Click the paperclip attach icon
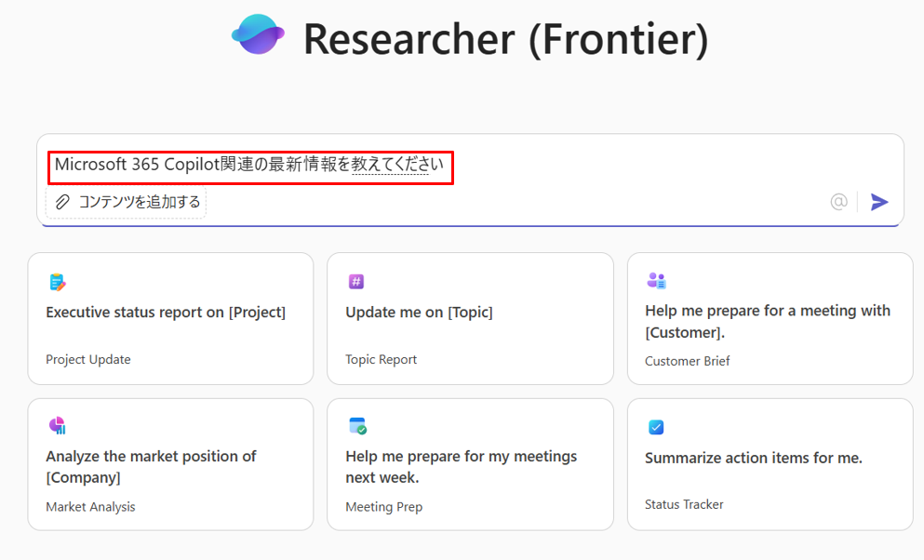Viewport: 924px width, 560px height. pos(62,202)
